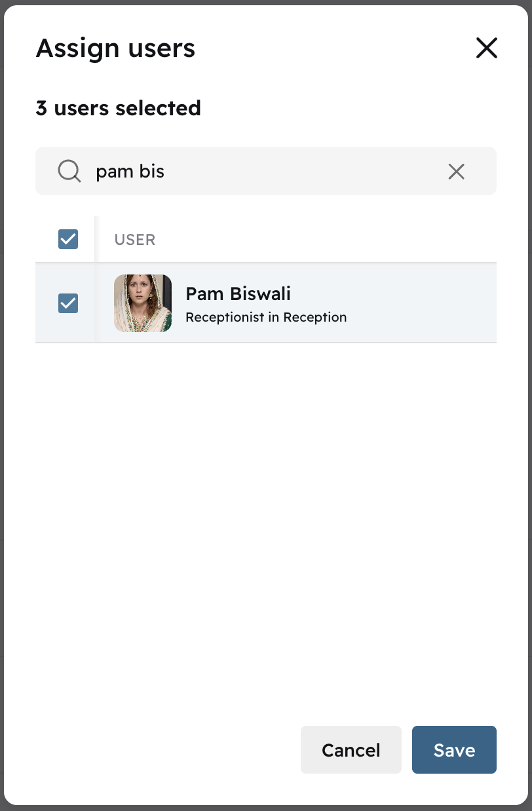Toggle the checkbox next to Pam Biswali
Image resolution: width=532 pixels, height=811 pixels.
pyautogui.click(x=67, y=303)
